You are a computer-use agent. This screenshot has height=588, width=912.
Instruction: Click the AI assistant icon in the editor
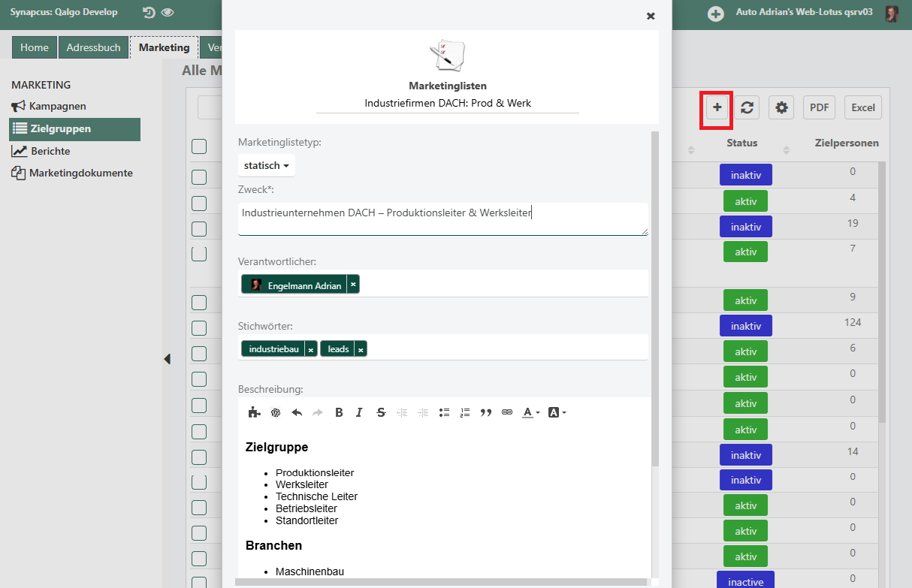coord(276,412)
